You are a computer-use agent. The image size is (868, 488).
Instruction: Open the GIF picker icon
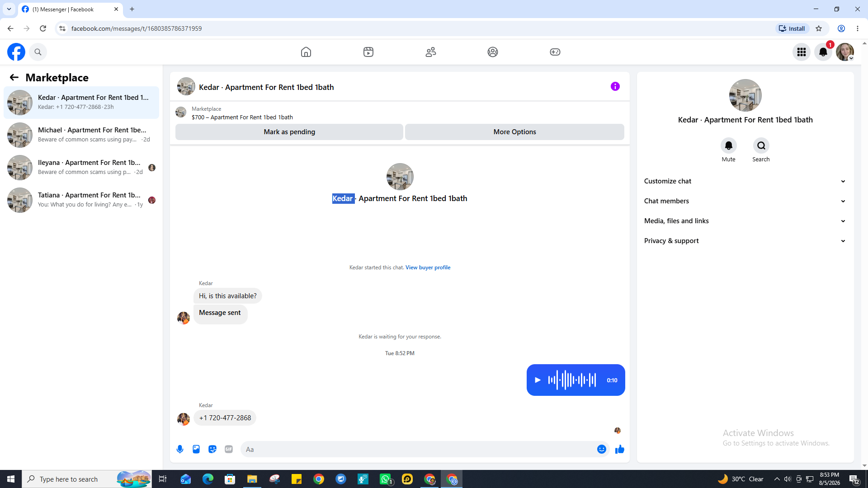[229, 449]
